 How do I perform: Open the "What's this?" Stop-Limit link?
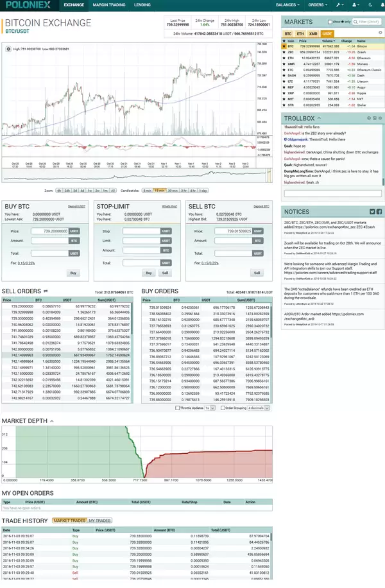pos(169,206)
